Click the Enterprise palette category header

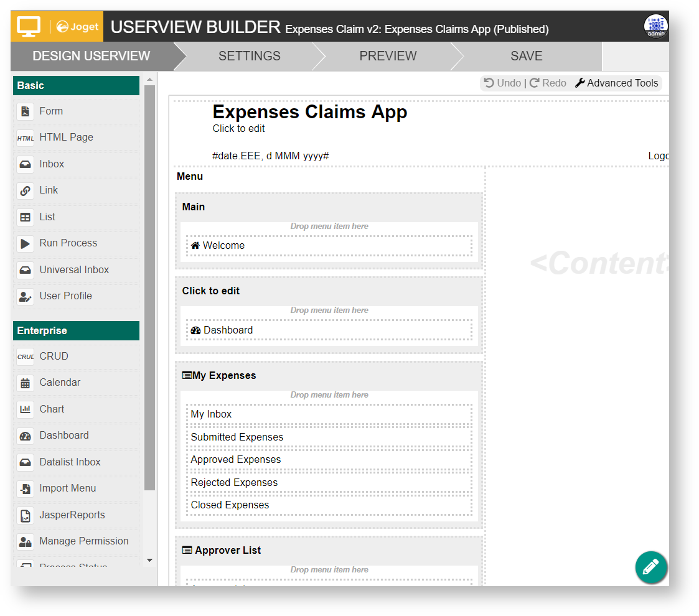click(x=76, y=331)
